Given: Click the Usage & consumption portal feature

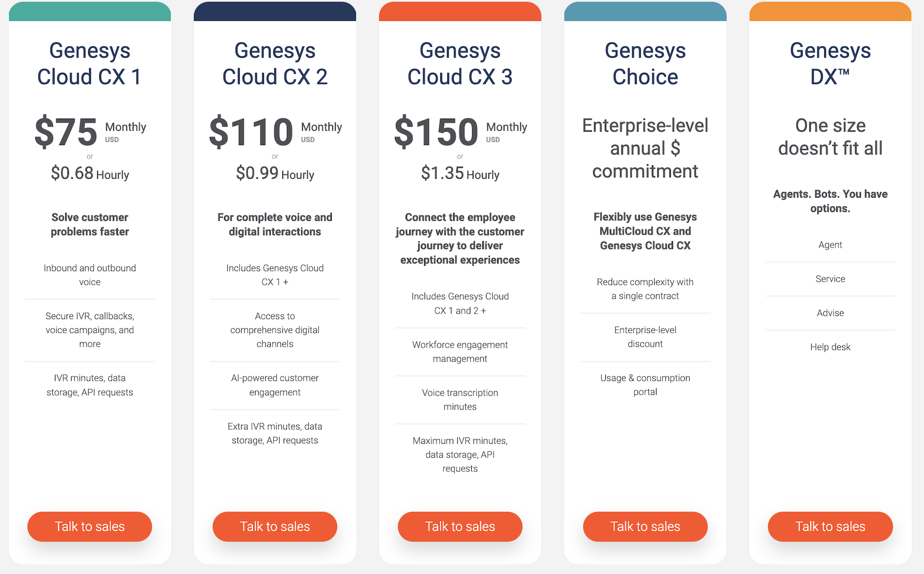Looking at the screenshot, I should click(x=645, y=385).
